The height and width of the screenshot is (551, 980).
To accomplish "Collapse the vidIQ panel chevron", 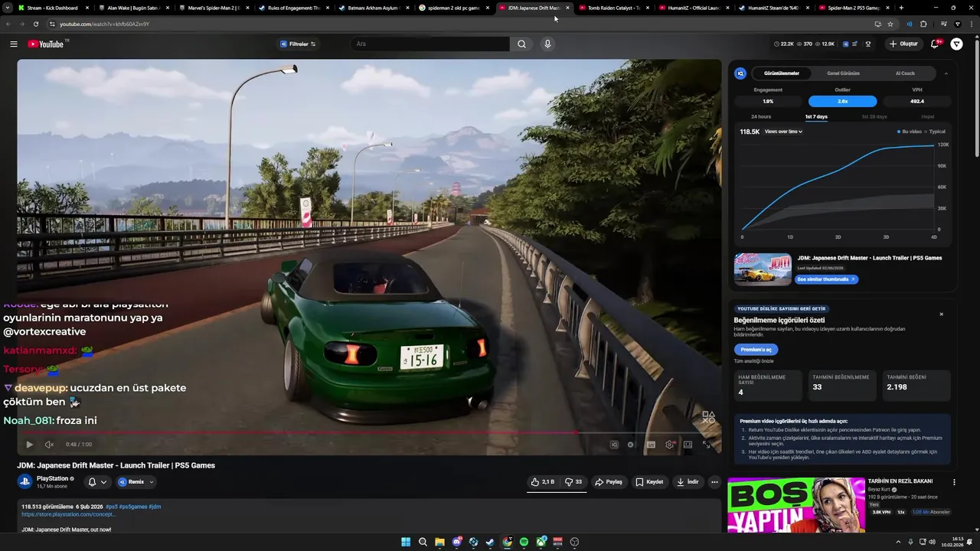I will tap(946, 73).
